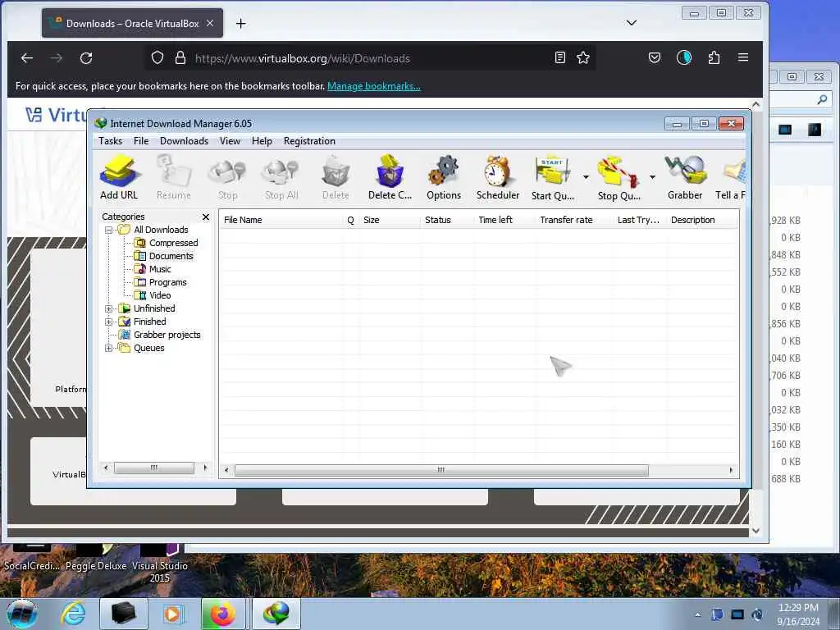Show hidden tray icons arrow

pyautogui.click(x=697, y=614)
